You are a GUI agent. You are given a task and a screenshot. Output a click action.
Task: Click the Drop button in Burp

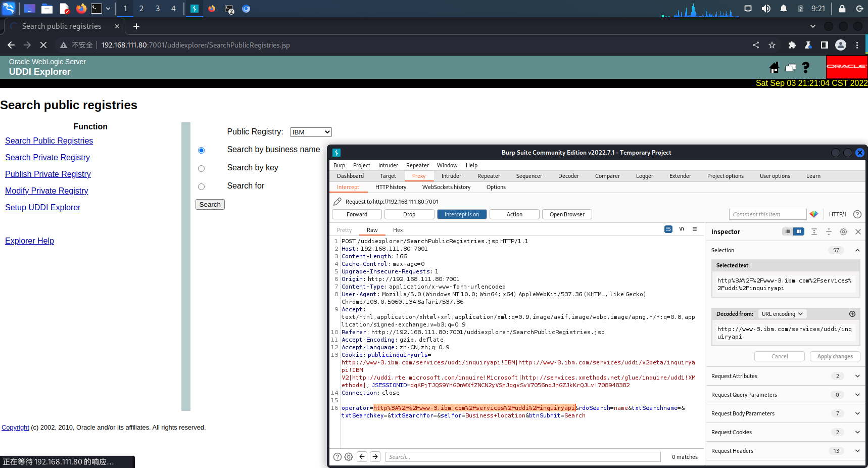409,214
